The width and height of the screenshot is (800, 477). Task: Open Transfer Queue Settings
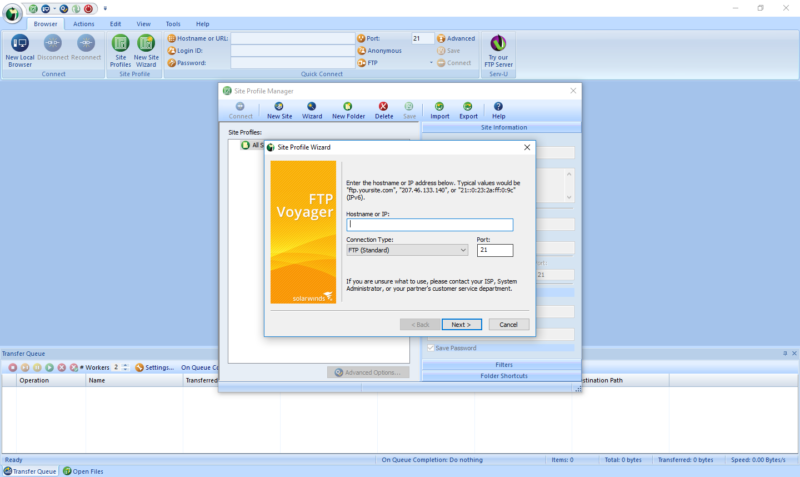click(x=155, y=367)
